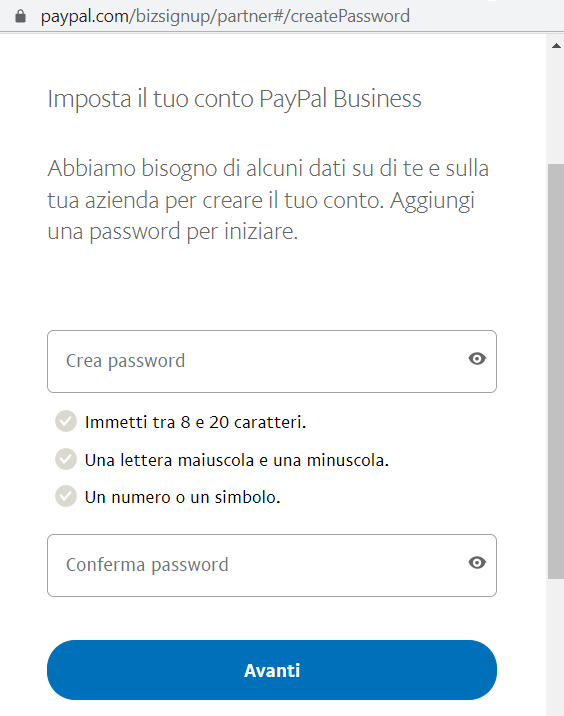564x716 pixels.
Task: Click the heading Imposta il tuo conto PayPal Business
Action: pyautogui.click(x=234, y=99)
